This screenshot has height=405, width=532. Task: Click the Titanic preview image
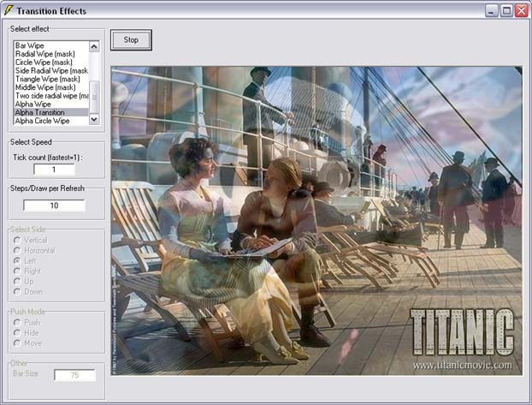click(x=316, y=221)
